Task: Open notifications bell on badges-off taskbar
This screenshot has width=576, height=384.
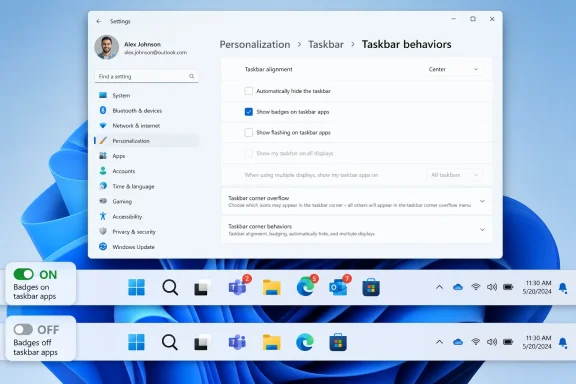Action: click(x=563, y=343)
